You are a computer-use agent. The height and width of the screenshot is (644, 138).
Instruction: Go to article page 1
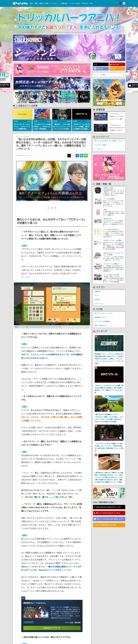point(48,208)
